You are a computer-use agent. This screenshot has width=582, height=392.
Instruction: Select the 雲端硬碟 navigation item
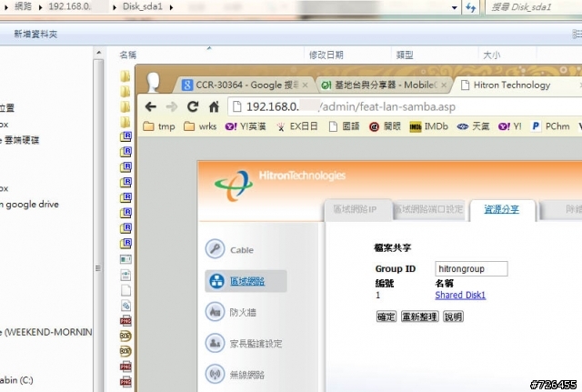[x=20, y=140]
